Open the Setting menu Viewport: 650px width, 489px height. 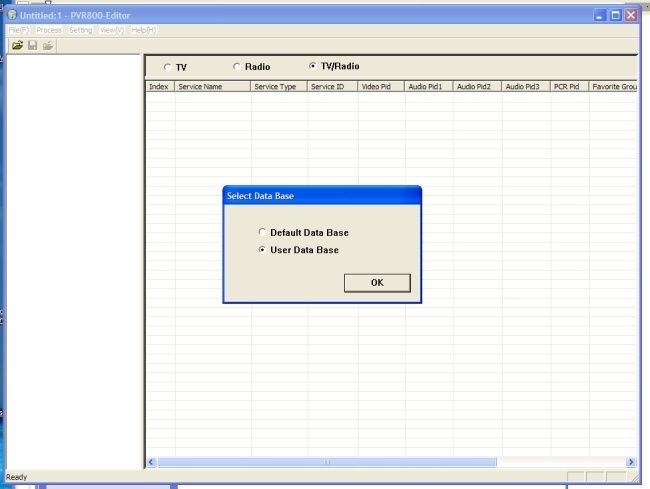coord(80,30)
